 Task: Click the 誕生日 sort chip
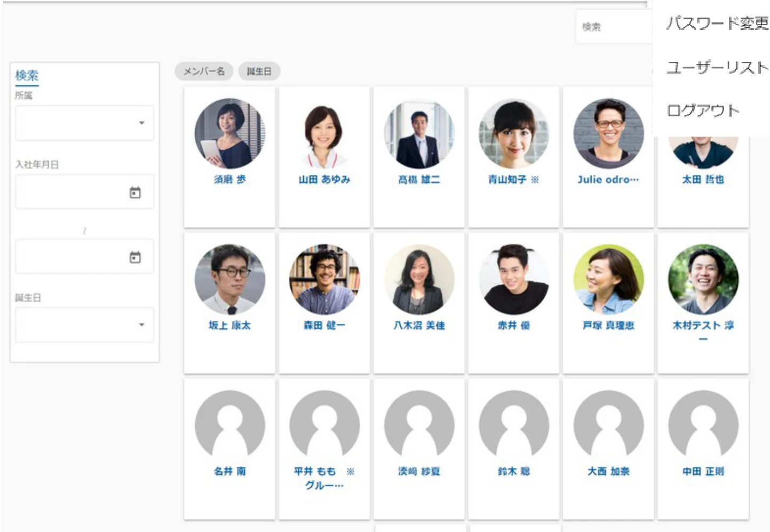point(259,71)
